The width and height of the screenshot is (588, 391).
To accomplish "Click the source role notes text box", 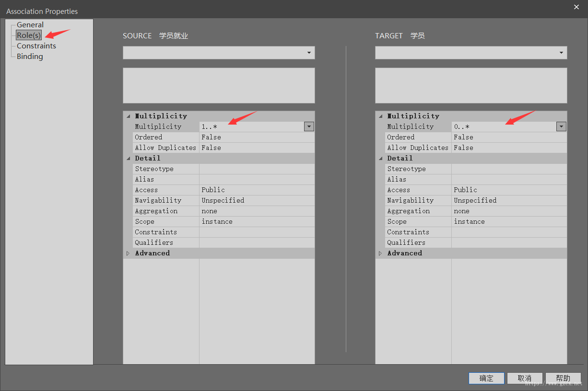I will click(x=219, y=85).
